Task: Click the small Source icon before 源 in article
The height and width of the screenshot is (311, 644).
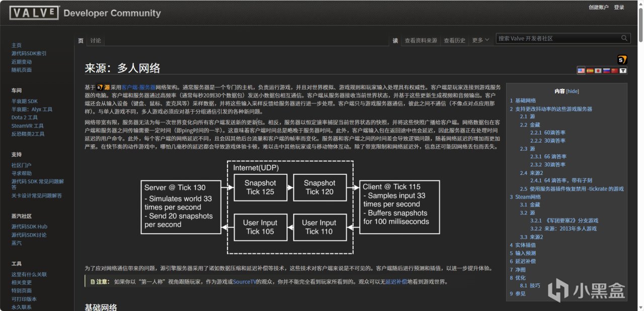Action: [x=100, y=87]
